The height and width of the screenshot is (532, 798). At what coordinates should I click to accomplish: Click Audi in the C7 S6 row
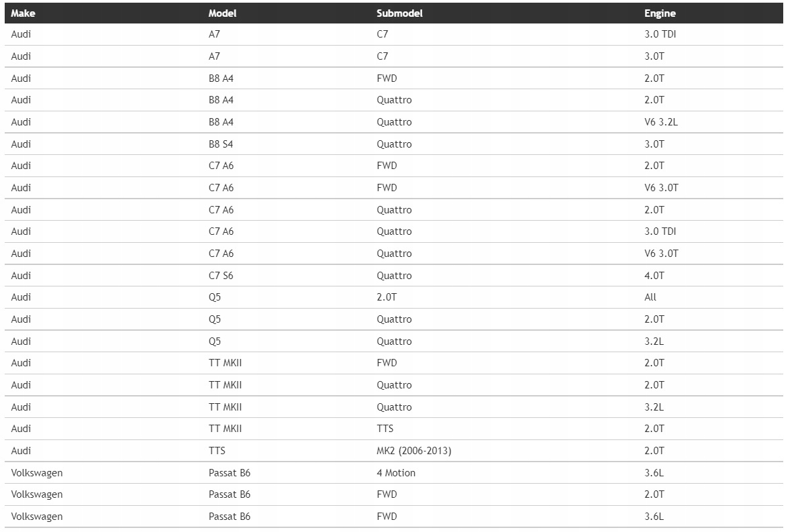21,276
